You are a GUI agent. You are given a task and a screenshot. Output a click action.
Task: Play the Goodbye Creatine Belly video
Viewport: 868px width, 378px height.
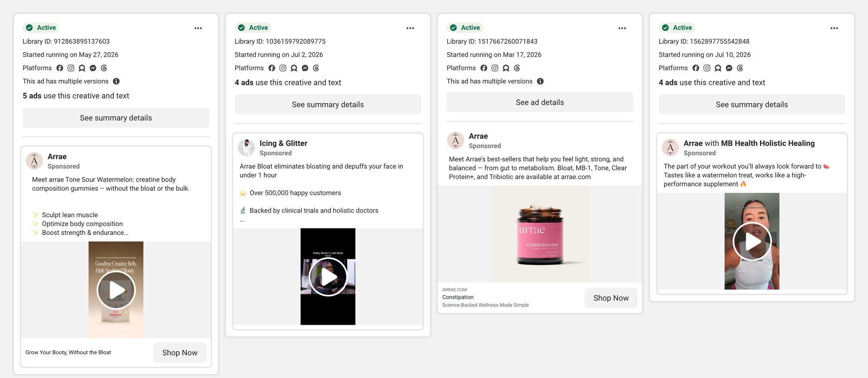116,290
